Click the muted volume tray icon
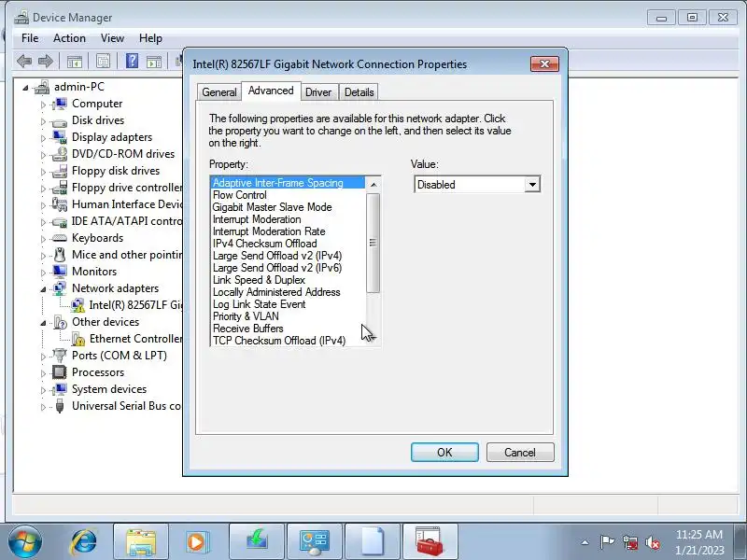This screenshot has width=747, height=560. [653, 542]
